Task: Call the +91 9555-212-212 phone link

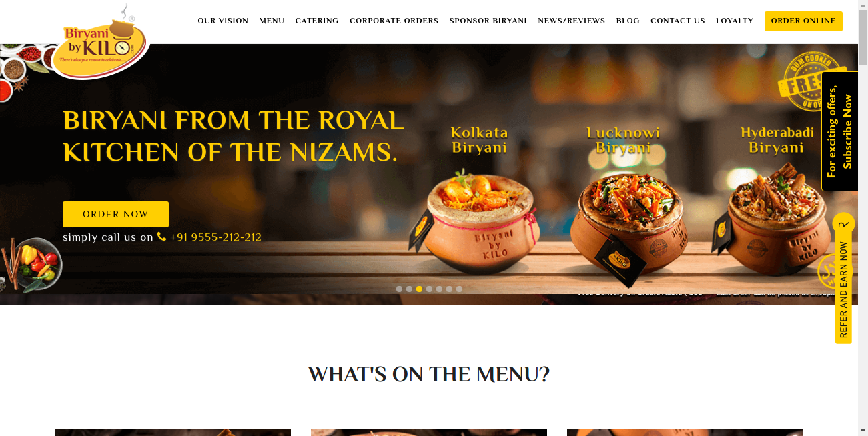Action: coord(215,237)
